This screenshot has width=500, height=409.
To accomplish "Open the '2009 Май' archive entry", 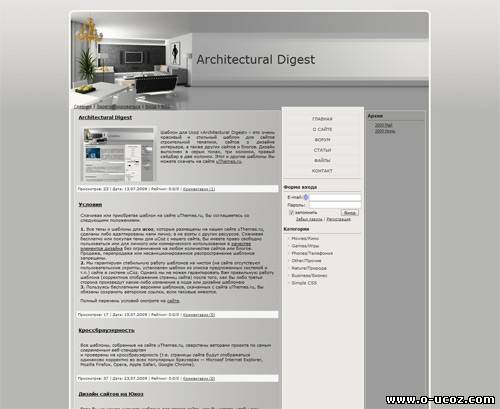I will point(383,125).
